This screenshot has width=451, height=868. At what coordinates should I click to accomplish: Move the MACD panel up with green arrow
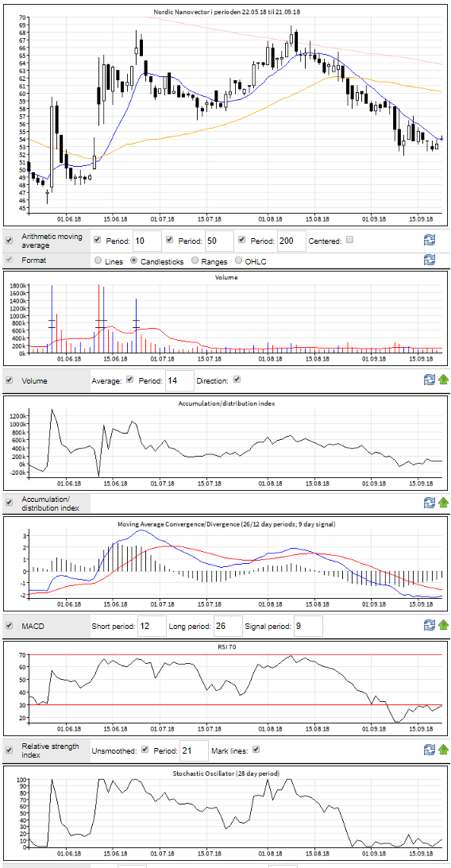click(x=443, y=625)
